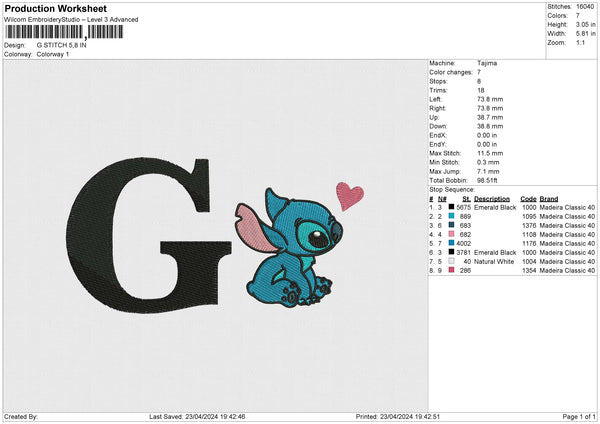The height and width of the screenshot is (424, 600).
Task: Click the light pink swatch in stop row 4
Action: click(452, 234)
